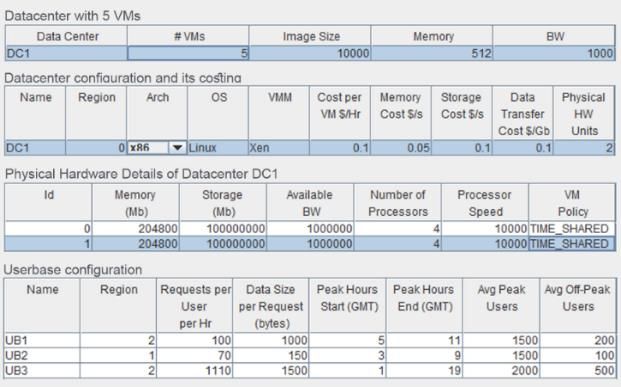This screenshot has width=621, height=387.
Task: Click the Processor Speed column header
Action: [484, 202]
